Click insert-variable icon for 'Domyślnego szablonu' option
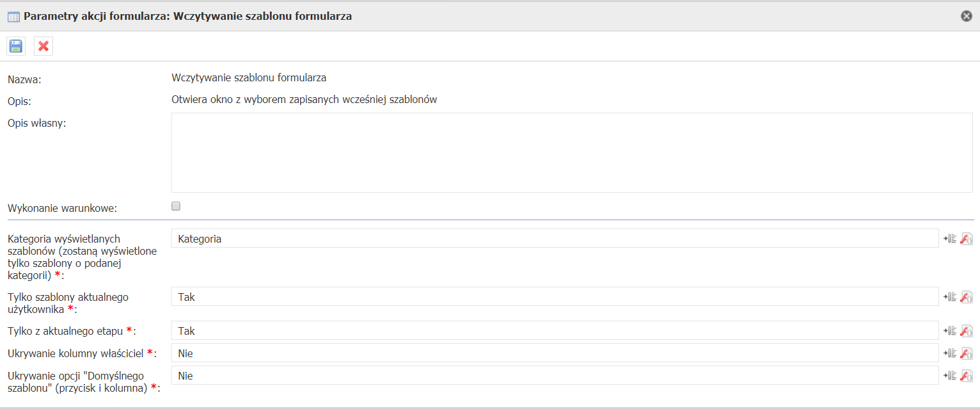The image size is (980, 409). pyautogui.click(x=950, y=376)
